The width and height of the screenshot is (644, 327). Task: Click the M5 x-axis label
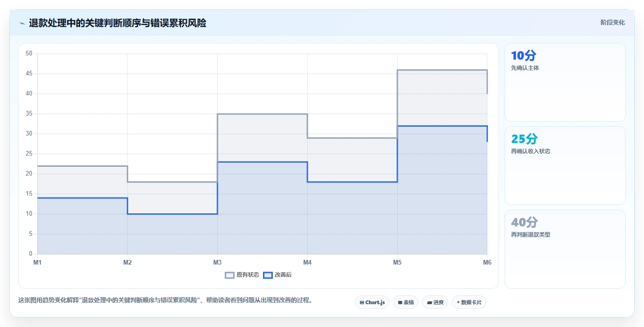[397, 262]
